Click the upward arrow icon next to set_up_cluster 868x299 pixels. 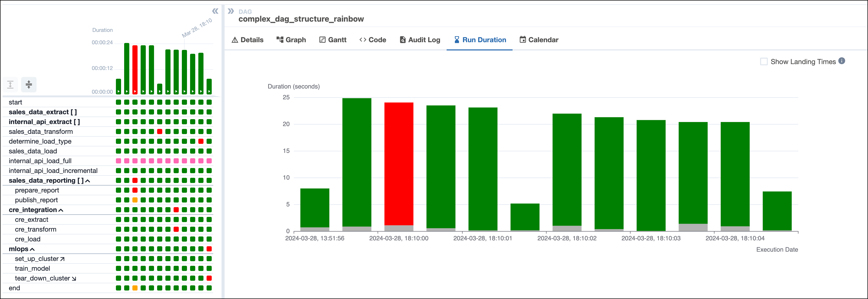coord(62,259)
